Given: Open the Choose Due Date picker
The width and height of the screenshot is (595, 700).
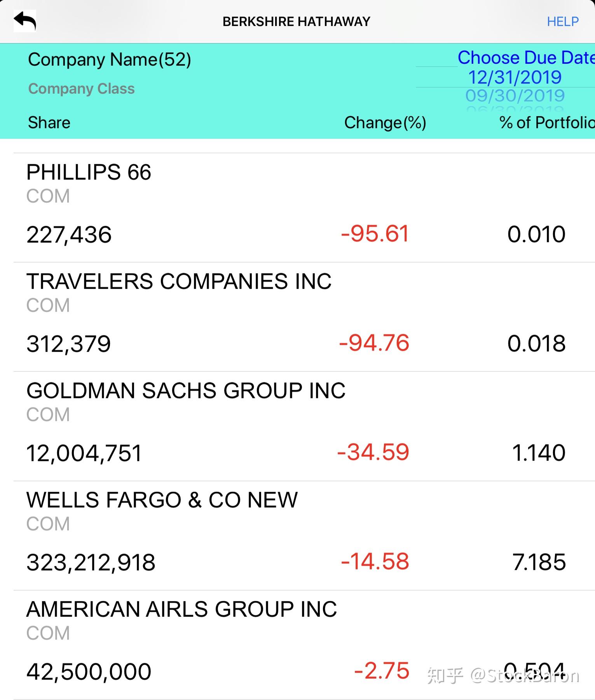Looking at the screenshot, I should tap(526, 58).
